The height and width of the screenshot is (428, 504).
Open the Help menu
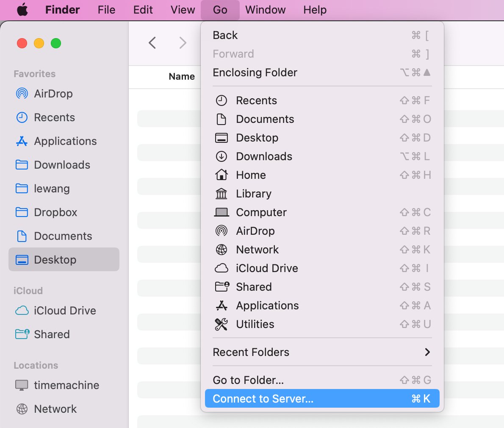pos(315,10)
